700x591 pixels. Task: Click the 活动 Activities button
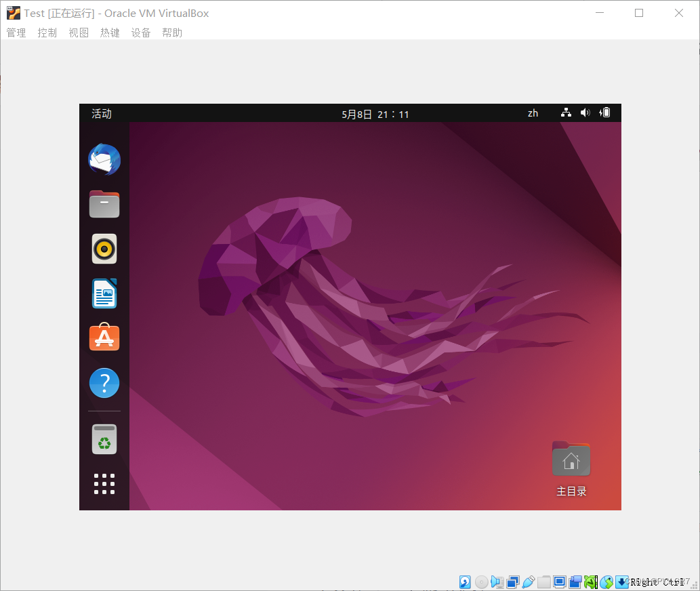click(102, 114)
